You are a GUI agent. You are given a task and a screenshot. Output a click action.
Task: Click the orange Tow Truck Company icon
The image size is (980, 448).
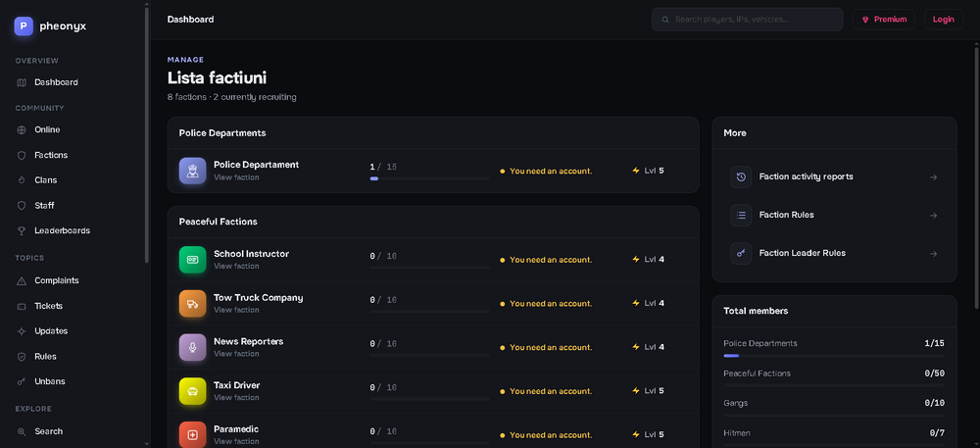[192, 303]
